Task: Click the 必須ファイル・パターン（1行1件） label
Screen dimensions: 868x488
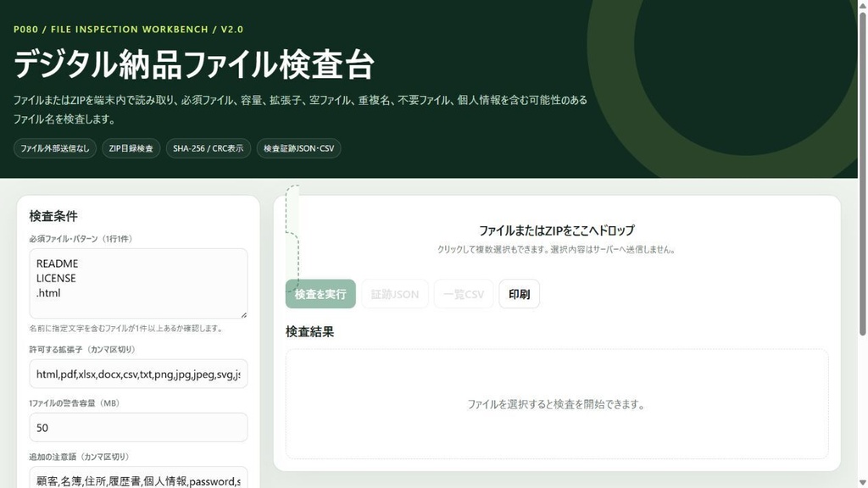Action: 81,239
